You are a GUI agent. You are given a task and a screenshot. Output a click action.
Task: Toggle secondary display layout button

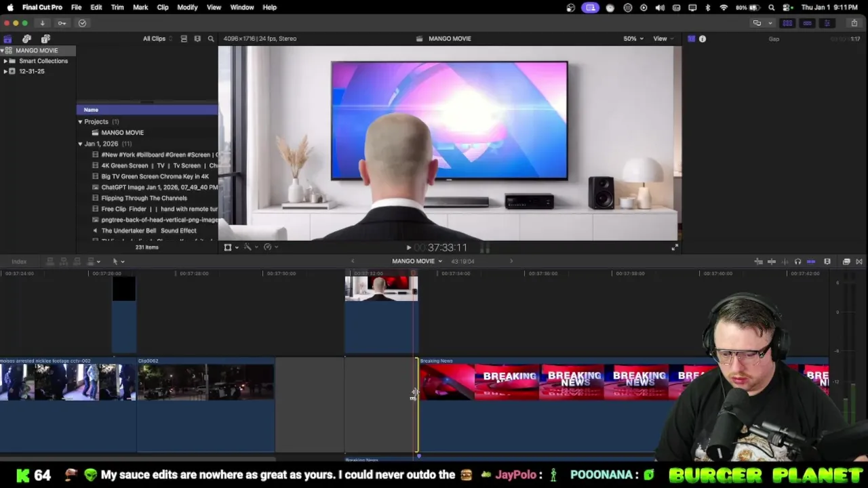[757, 23]
